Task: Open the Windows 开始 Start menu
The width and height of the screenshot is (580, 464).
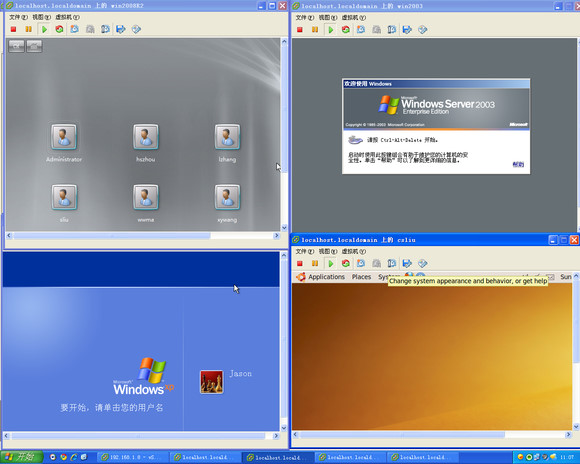Action: click(22, 457)
